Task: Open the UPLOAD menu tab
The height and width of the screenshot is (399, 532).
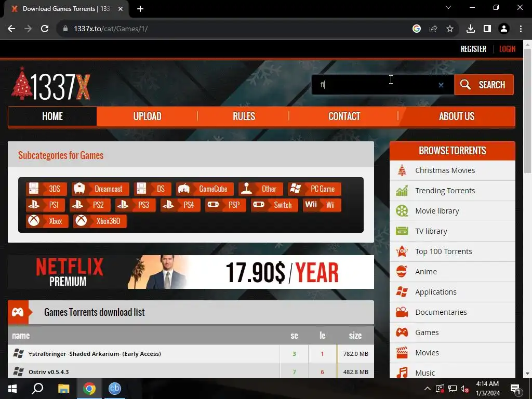Action: coord(147,116)
